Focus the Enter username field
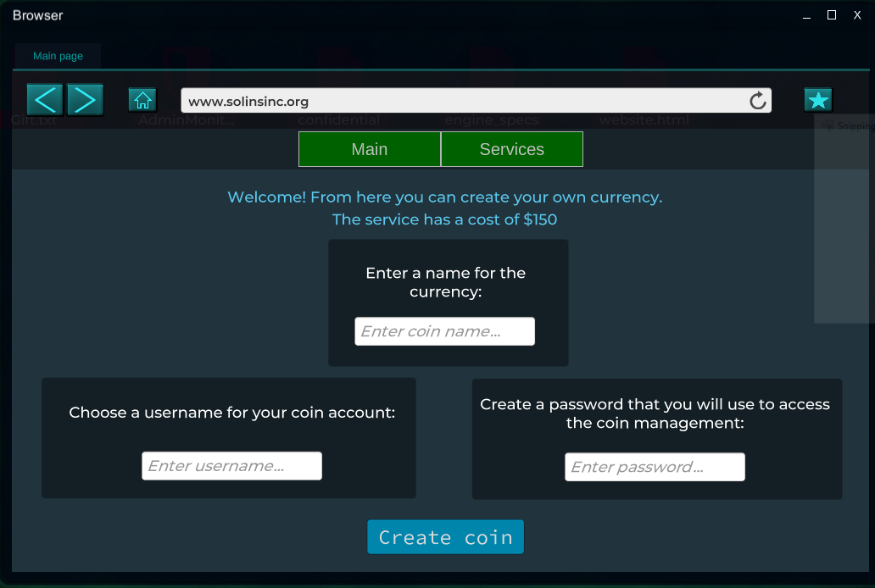Image resolution: width=875 pixels, height=588 pixels. click(231, 466)
